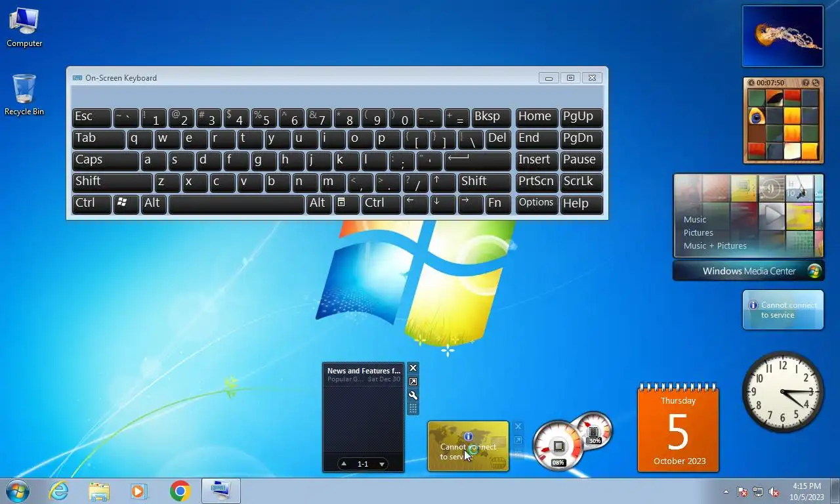Open the Windows Start menu orb
Viewport: 840px width, 504px height.
coord(18,491)
